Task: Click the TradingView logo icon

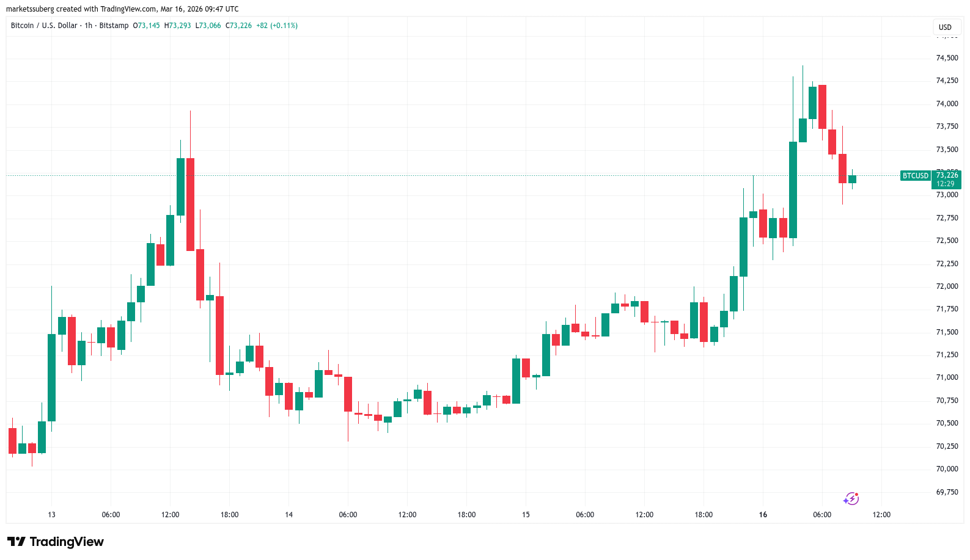Action: click(x=17, y=542)
